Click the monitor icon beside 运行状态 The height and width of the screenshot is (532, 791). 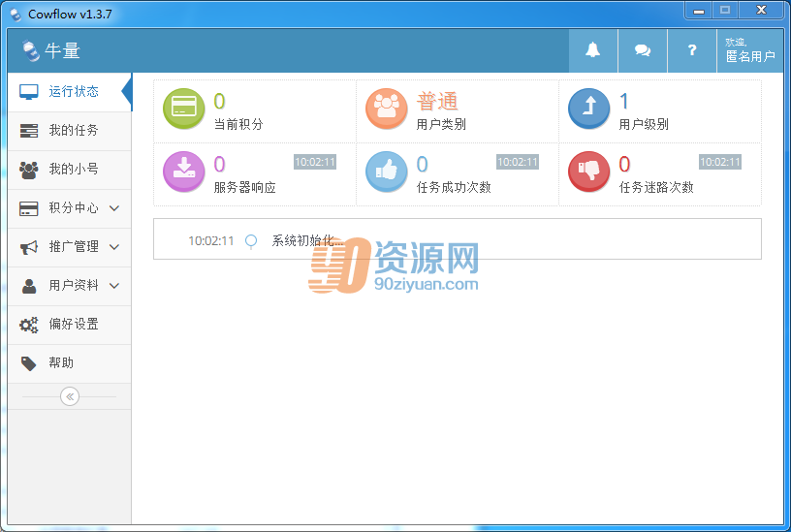coord(29,92)
